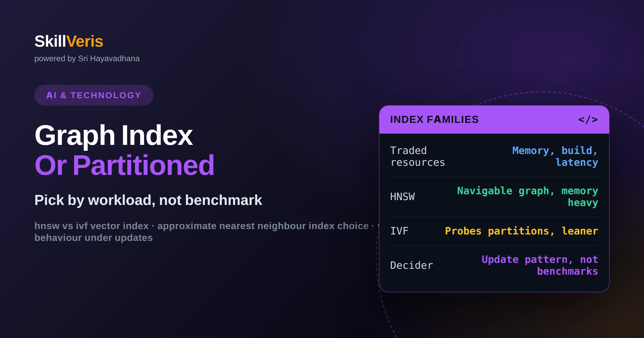This screenshot has width=644, height=338.
Task: Select the HNSW row label
Action: tap(402, 197)
